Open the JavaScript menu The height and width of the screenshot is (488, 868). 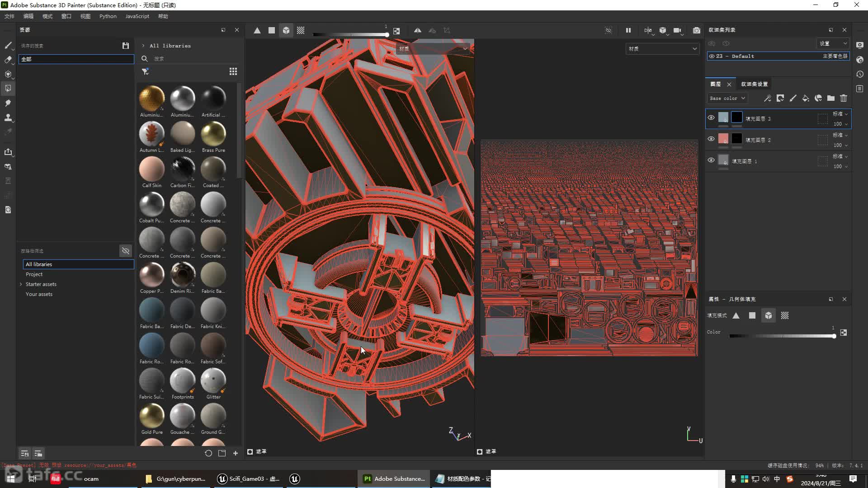click(137, 16)
